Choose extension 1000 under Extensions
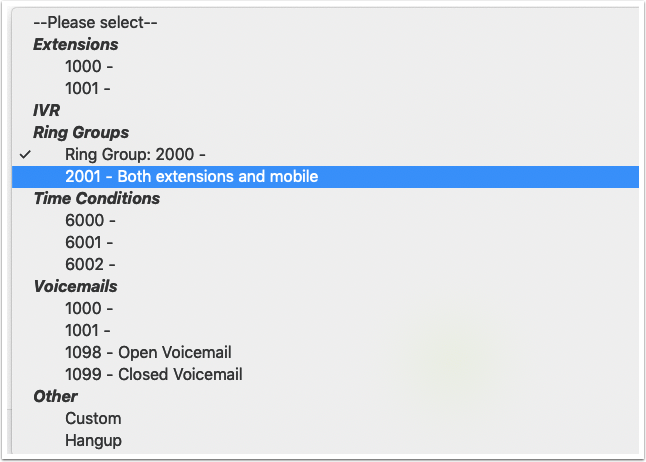The height and width of the screenshot is (462, 646). [88, 66]
